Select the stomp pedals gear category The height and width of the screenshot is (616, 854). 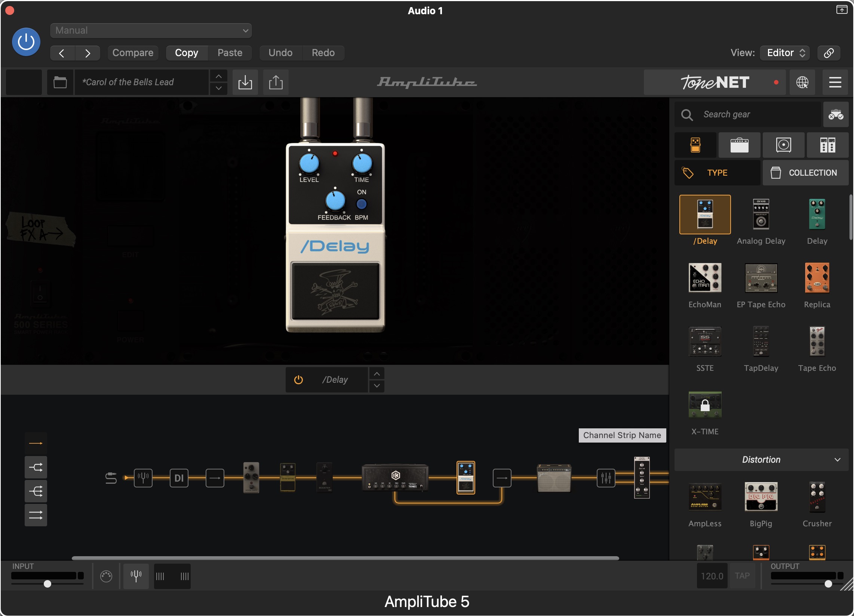pos(695,145)
